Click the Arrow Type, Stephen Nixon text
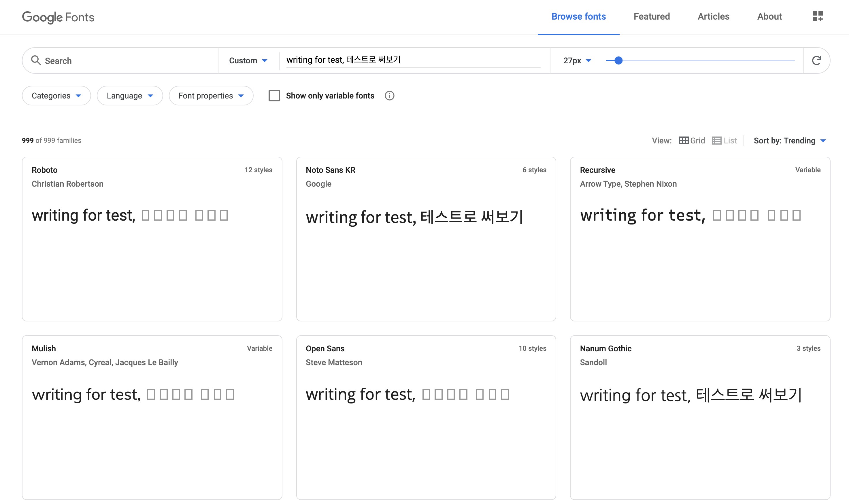The width and height of the screenshot is (849, 504). 628,184
